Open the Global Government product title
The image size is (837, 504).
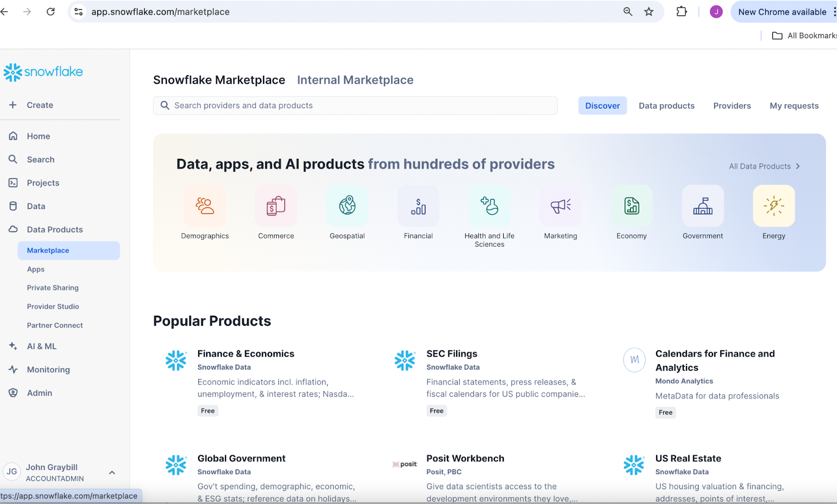(242, 459)
